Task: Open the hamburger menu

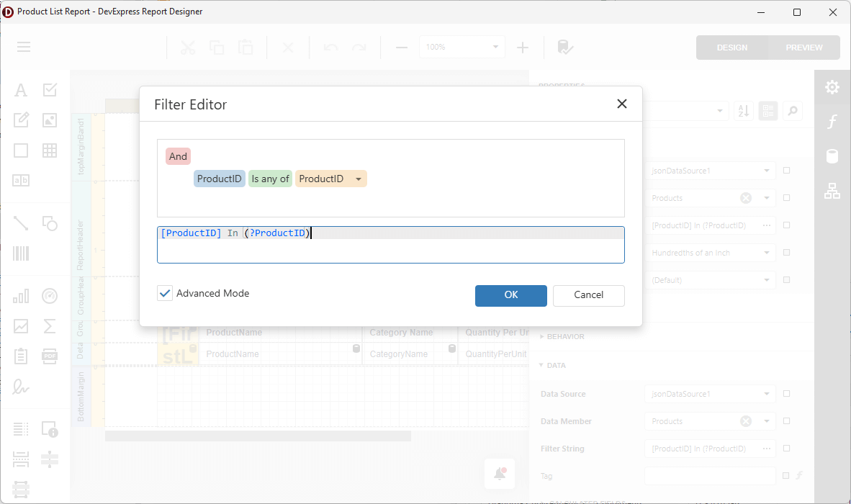Action: tap(23, 47)
